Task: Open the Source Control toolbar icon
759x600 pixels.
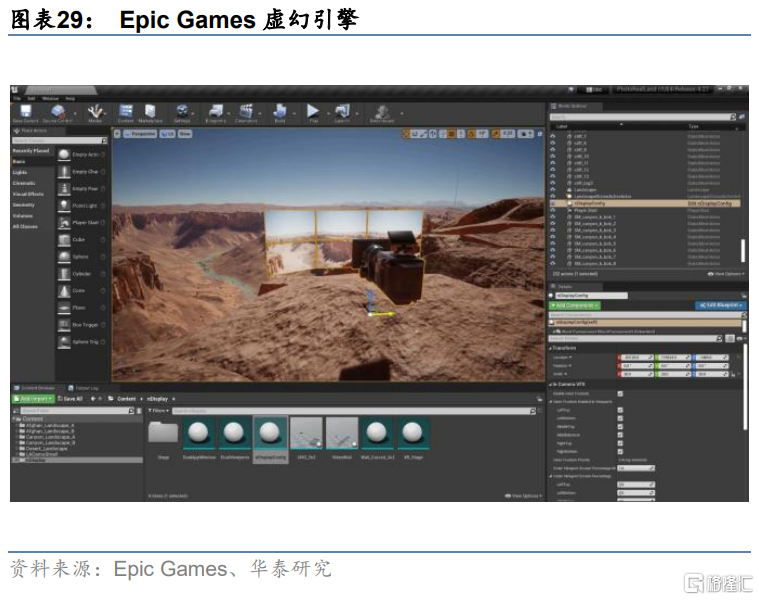Action: coord(58,112)
